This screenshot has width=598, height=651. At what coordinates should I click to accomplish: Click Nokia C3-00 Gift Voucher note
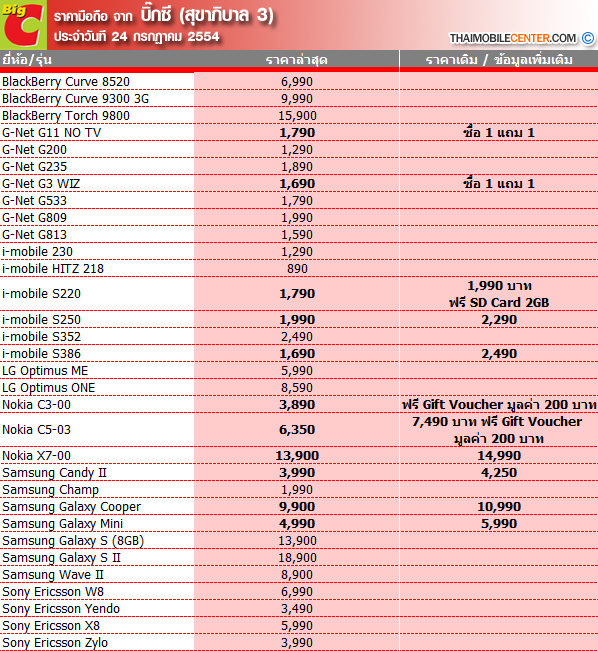[499, 405]
